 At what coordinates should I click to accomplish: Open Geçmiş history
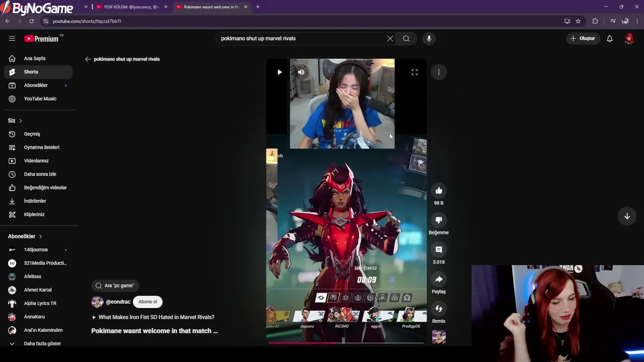(38, 134)
